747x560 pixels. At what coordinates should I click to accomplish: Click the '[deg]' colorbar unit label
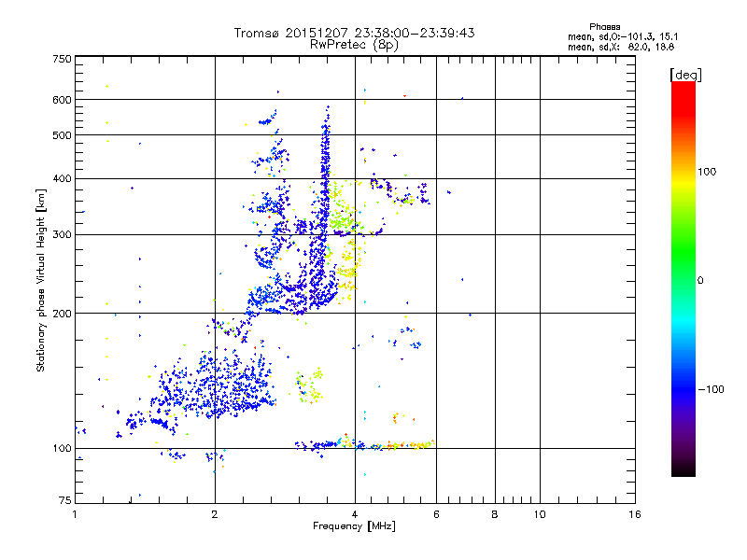[x=685, y=76]
